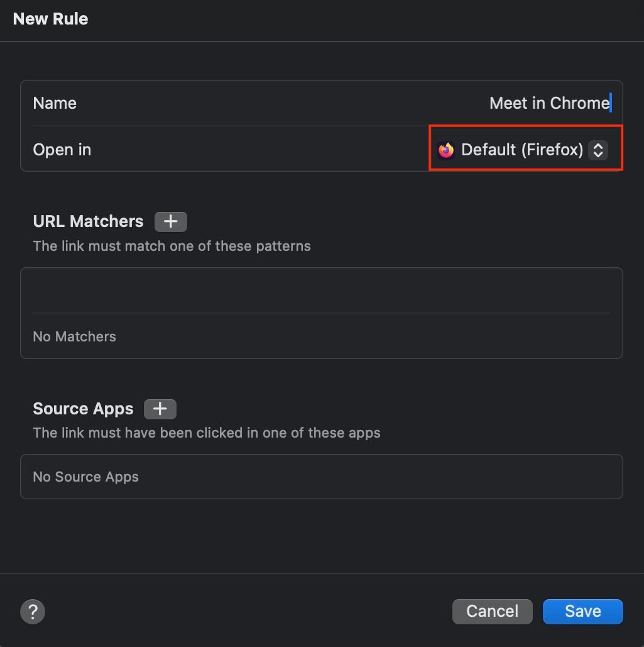This screenshot has width=644, height=647.
Task: Add a source app with plus button
Action: pyautogui.click(x=160, y=409)
